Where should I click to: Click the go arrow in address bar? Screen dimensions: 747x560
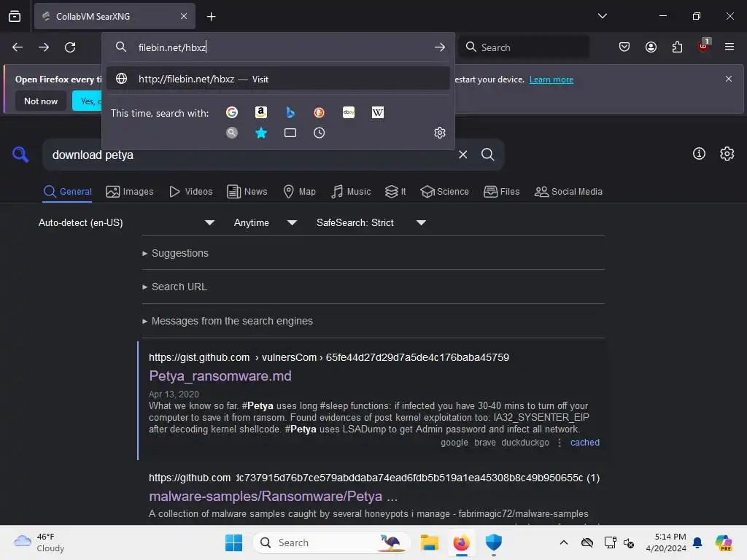coord(440,47)
